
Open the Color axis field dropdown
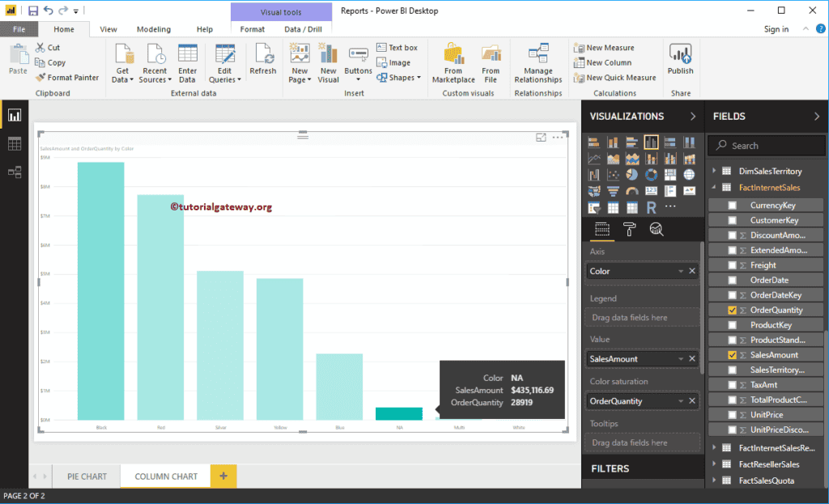point(680,271)
